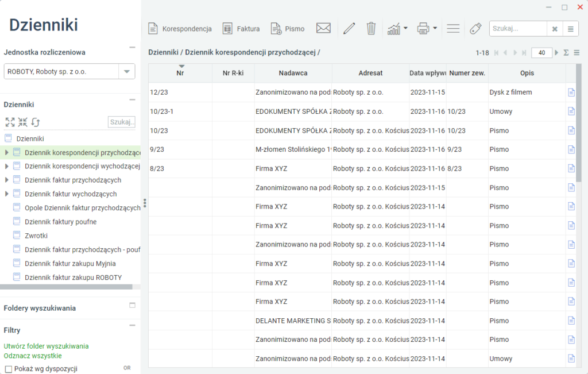Click the envelope mail icon
588x374 pixels.
point(323,28)
